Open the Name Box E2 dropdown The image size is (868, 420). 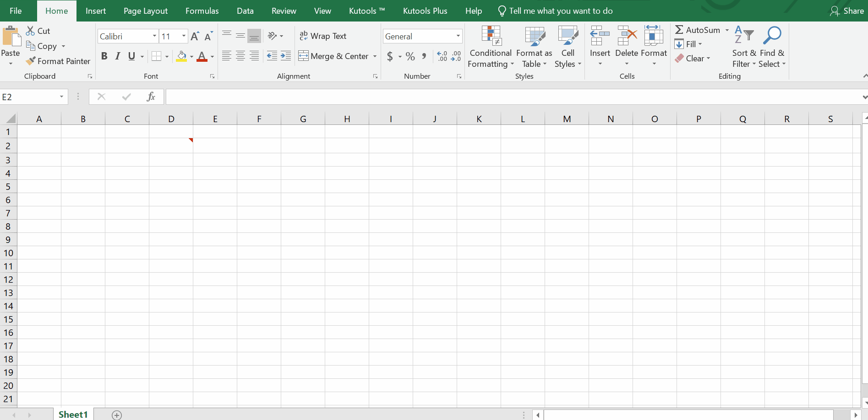[x=61, y=97]
